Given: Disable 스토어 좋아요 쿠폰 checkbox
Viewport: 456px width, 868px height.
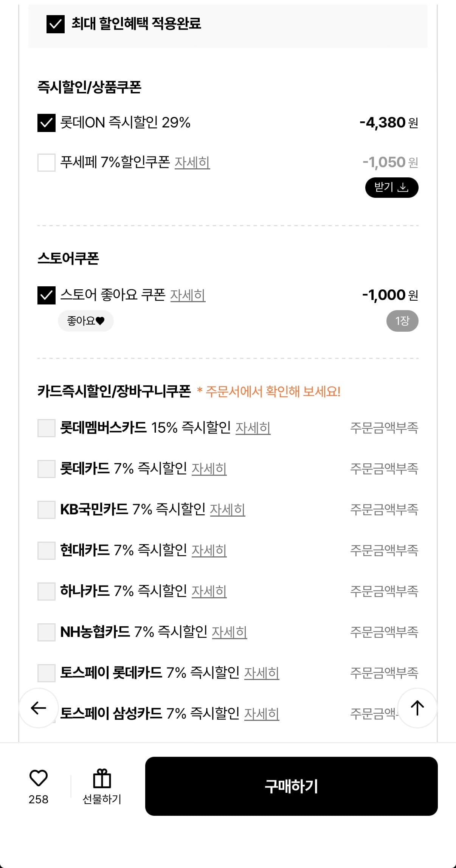Looking at the screenshot, I should click(x=46, y=296).
